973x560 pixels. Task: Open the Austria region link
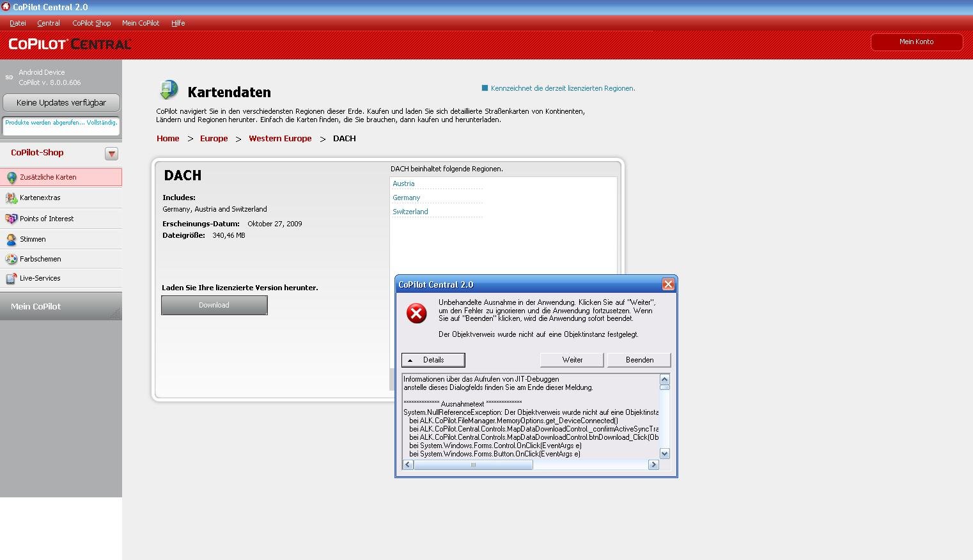click(403, 183)
